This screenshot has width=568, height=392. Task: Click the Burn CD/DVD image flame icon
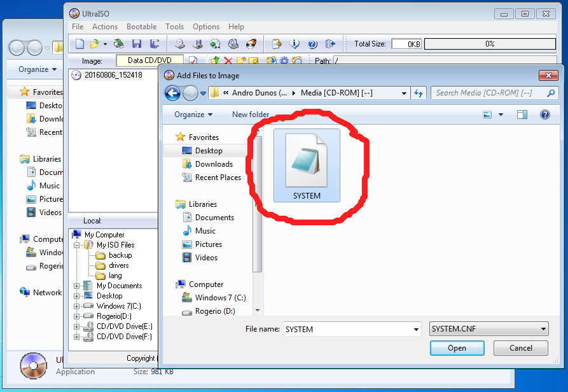[x=252, y=44]
